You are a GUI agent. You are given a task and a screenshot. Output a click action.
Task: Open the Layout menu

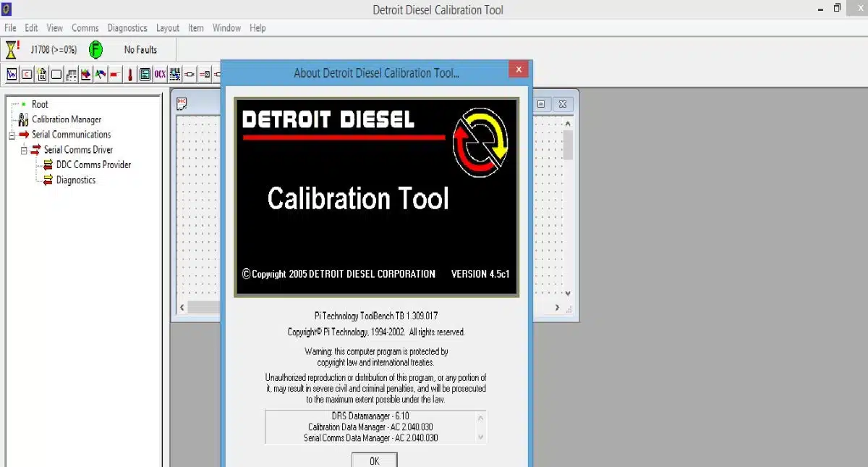168,28
